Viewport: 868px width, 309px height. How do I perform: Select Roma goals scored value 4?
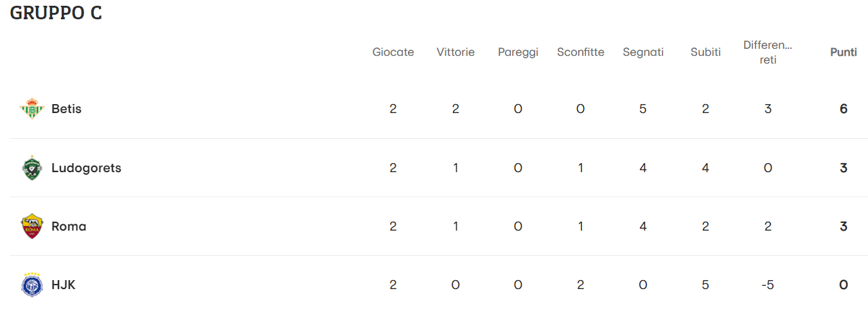pyautogui.click(x=643, y=227)
